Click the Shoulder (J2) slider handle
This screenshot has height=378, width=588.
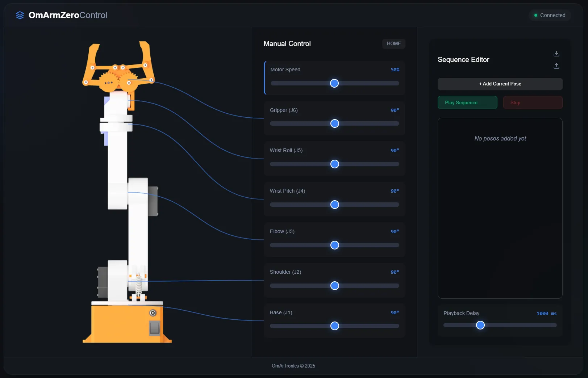pyautogui.click(x=335, y=286)
